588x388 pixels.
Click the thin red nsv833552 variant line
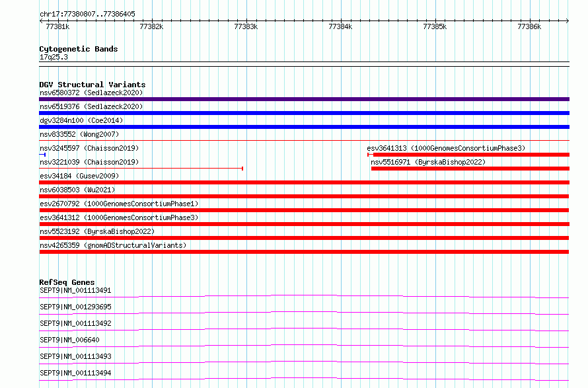(x=304, y=141)
